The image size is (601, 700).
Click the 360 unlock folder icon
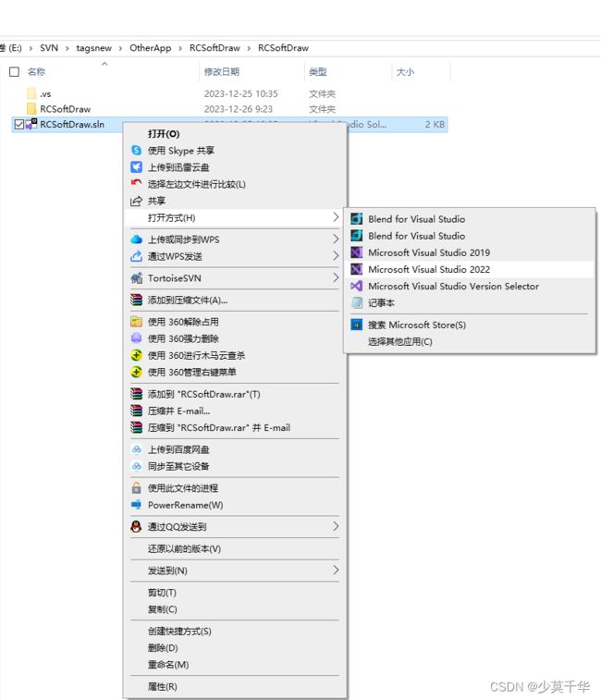[x=136, y=322]
